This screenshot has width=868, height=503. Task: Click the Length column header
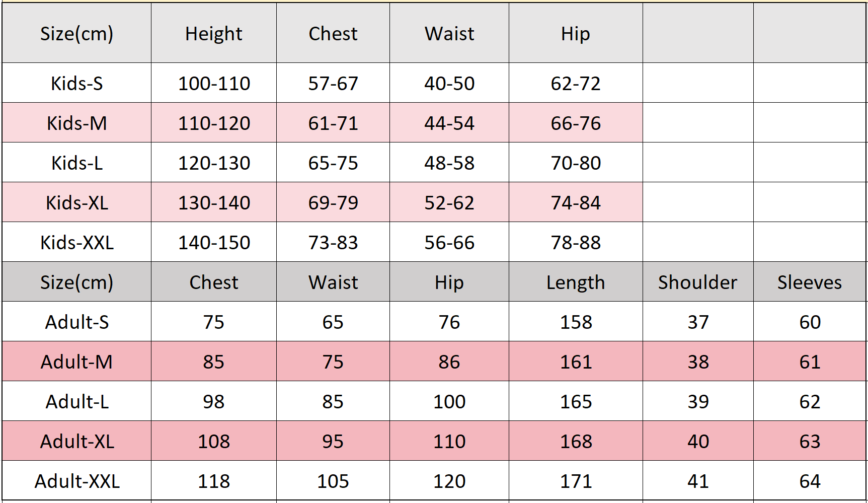(576, 282)
